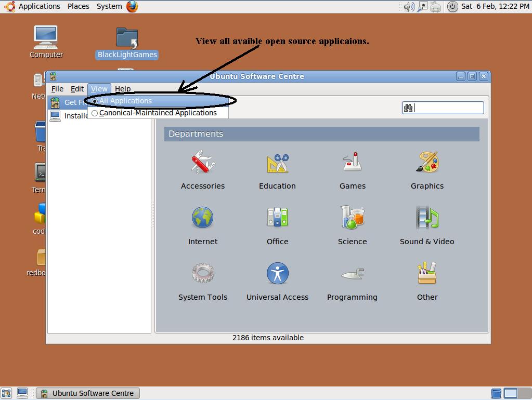
Task: Click the Universal Access label
Action: tap(278, 297)
